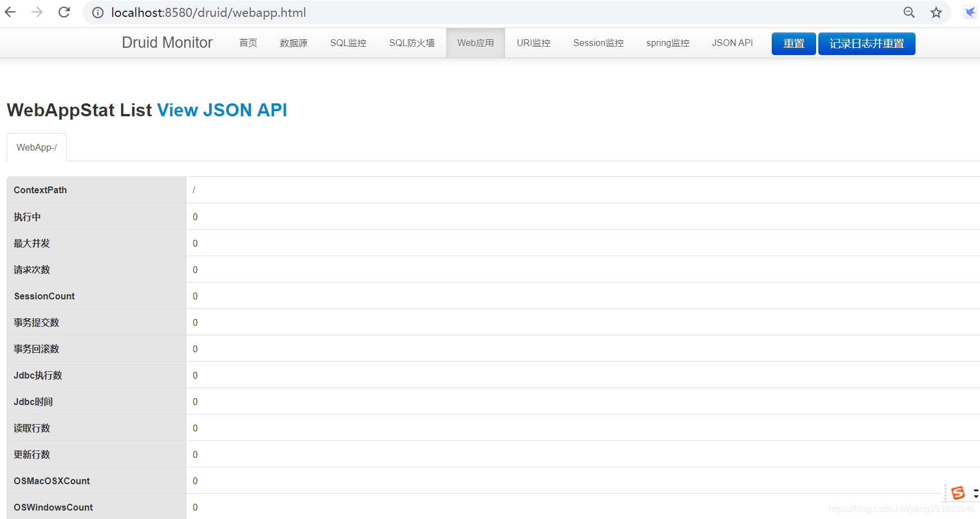Screen dimensions: 980x519
Task: Click the SessionCount row label
Action: [x=44, y=296]
